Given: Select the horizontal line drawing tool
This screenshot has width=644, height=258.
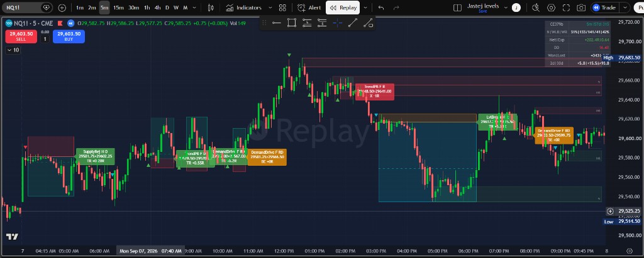Looking at the screenshot, I should point(277,23).
